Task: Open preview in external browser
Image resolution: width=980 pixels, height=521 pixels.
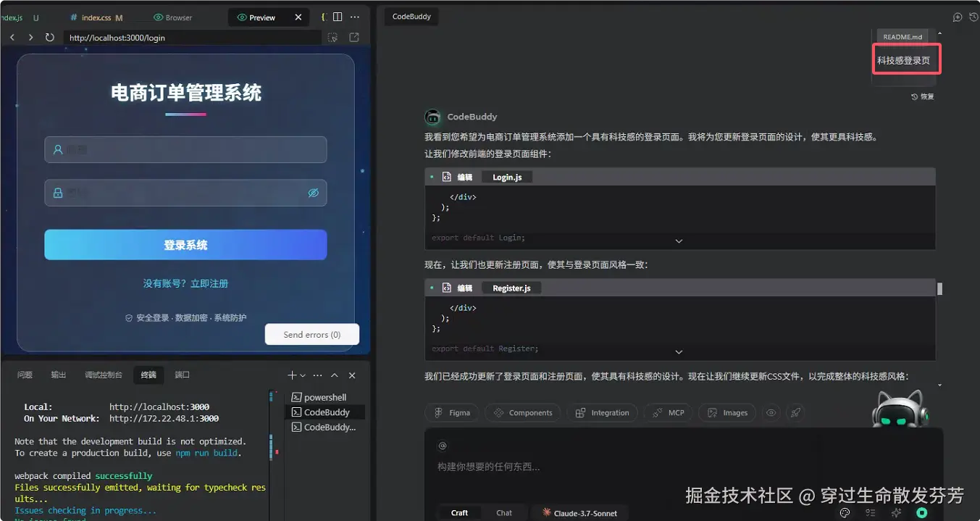Action: (x=355, y=37)
